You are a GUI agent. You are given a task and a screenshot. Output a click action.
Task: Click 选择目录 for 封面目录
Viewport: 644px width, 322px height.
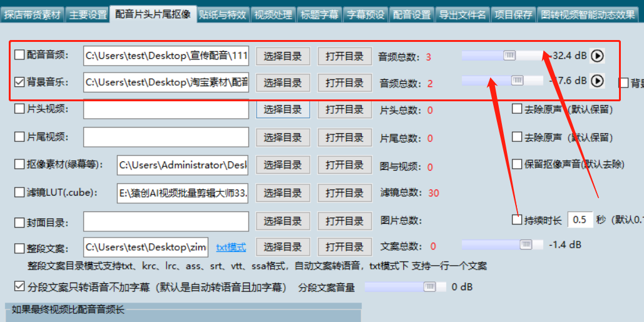(x=283, y=221)
